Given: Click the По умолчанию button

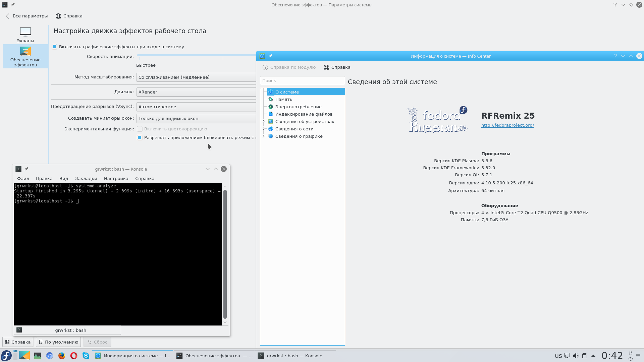Looking at the screenshot, I should pyautogui.click(x=58, y=342).
